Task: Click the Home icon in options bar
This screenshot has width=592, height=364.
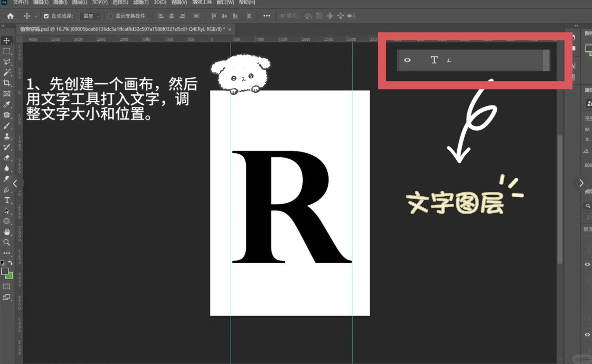Action: coord(10,16)
